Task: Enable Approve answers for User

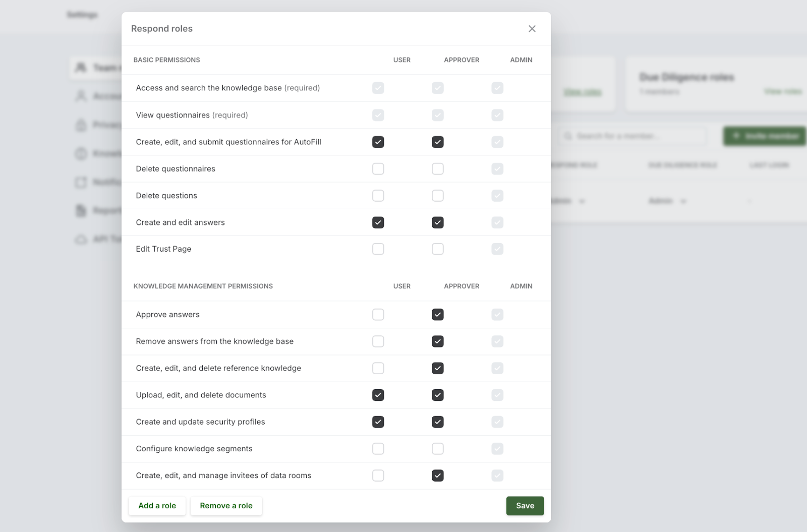Action: (378, 314)
